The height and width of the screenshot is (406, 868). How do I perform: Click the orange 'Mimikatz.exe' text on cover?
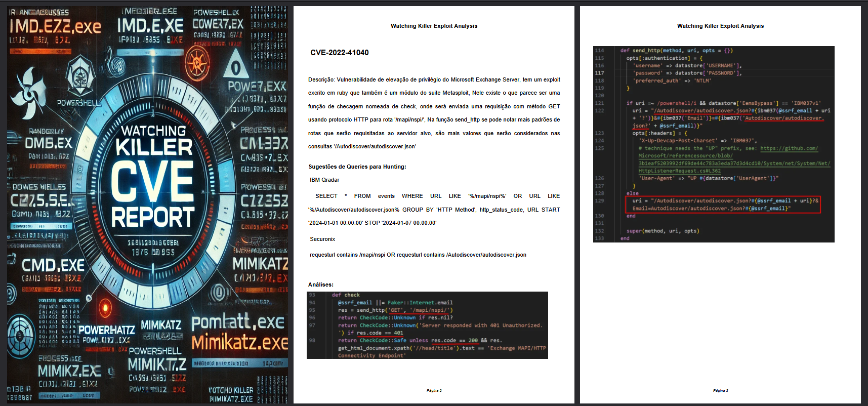239,342
